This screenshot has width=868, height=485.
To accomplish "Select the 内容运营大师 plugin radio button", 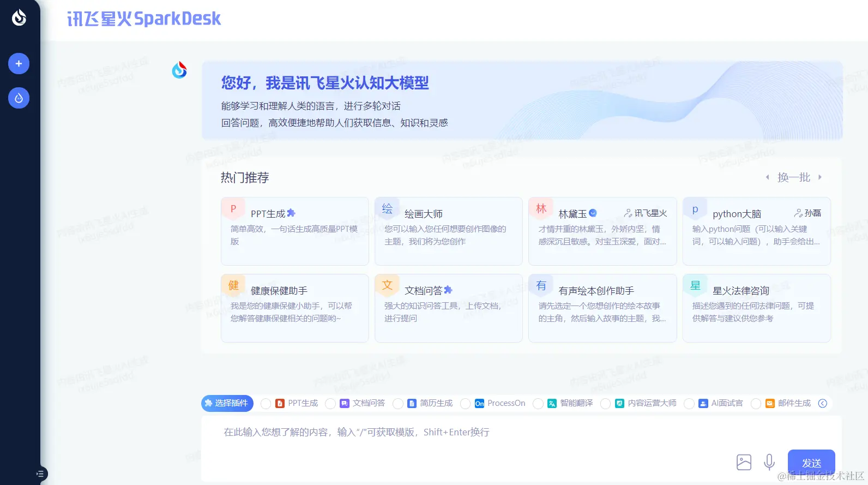I will click(605, 404).
